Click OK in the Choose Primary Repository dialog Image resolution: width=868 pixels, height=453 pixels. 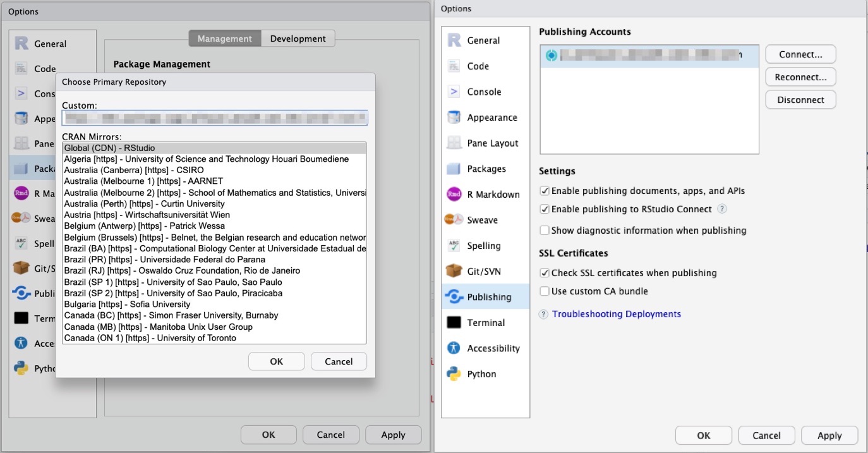coord(277,361)
